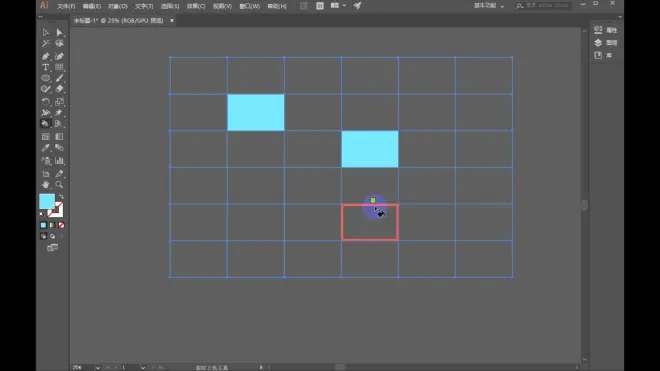Open the Layers (图层) panel button
This screenshot has width=660, height=371.
(x=606, y=43)
